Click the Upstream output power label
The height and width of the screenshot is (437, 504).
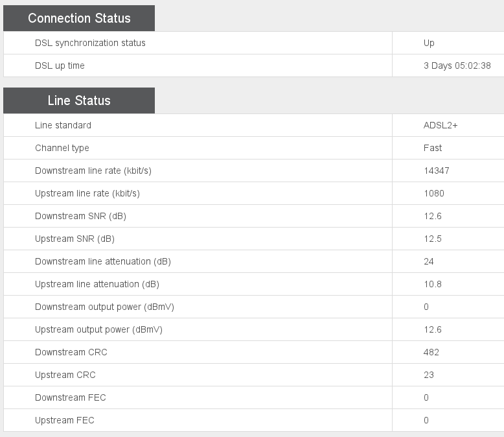tap(98, 329)
